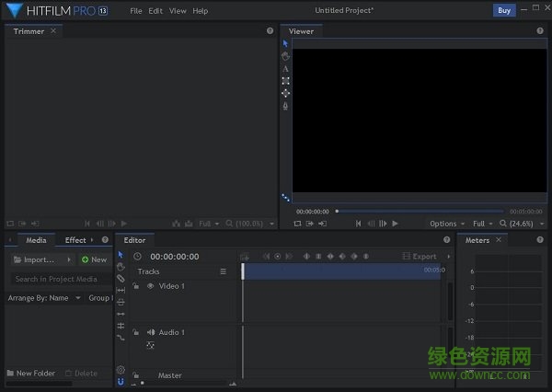Click the Tracks options menu icon
The width and height of the screenshot is (552, 392).
coord(223,271)
